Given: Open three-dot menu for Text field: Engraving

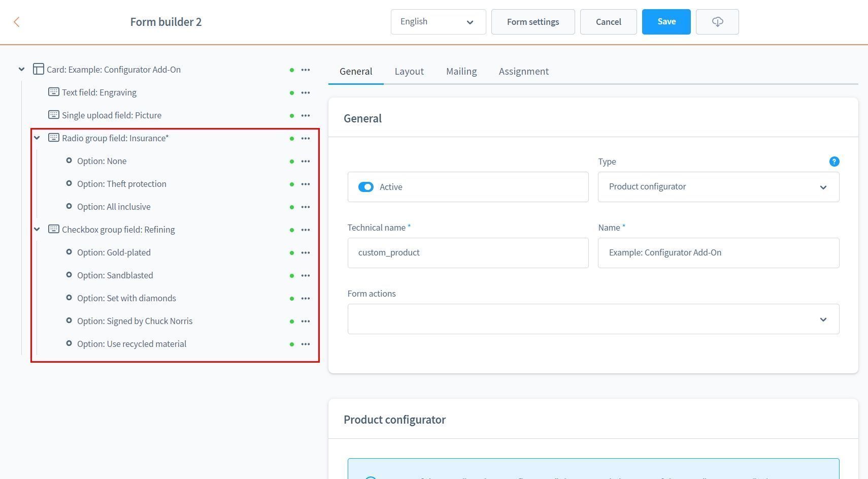Looking at the screenshot, I should click(305, 93).
